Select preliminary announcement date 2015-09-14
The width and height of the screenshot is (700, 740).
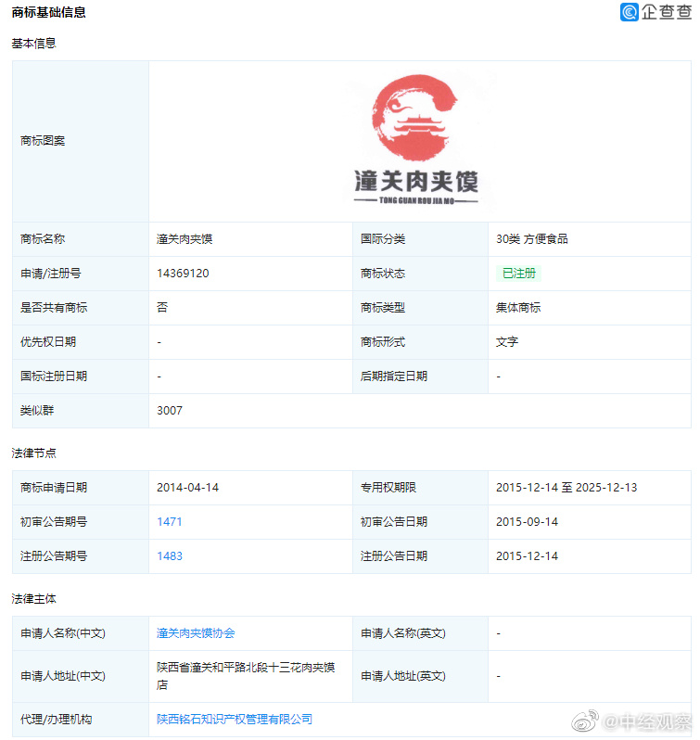527,521
